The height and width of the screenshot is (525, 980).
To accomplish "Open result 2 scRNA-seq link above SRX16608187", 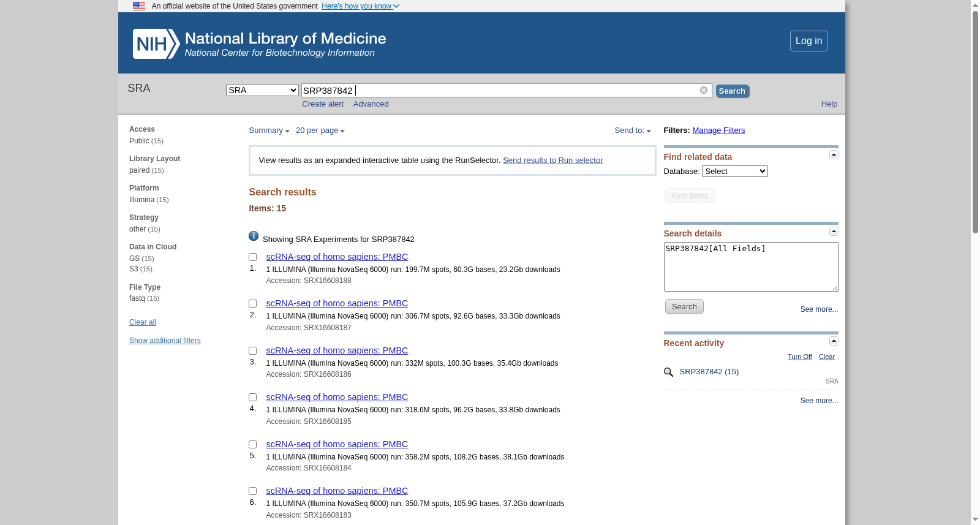I will pyautogui.click(x=337, y=303).
